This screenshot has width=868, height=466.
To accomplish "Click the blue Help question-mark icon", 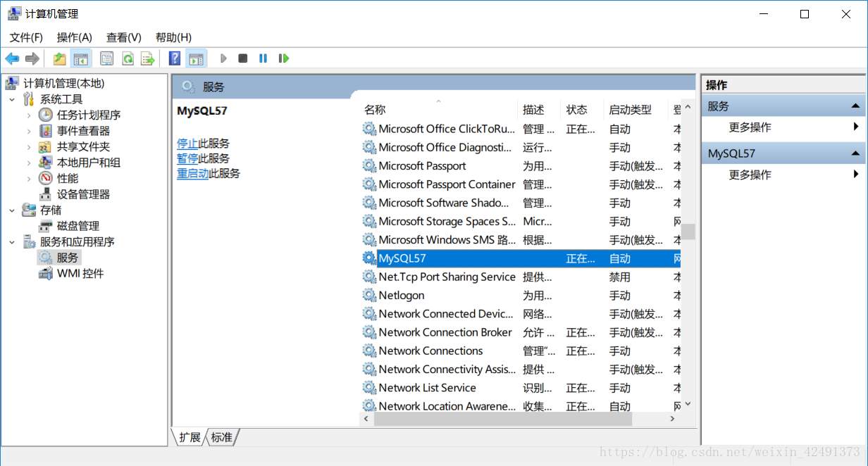I will [175, 58].
